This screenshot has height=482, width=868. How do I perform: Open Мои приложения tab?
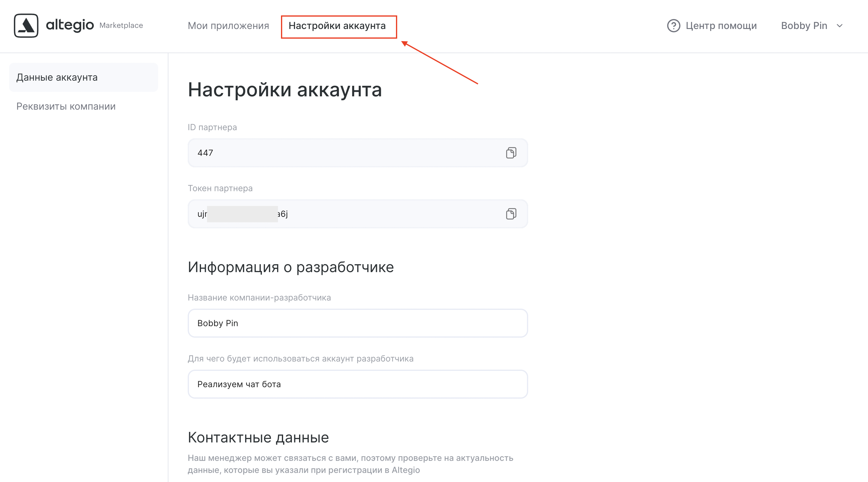click(228, 26)
